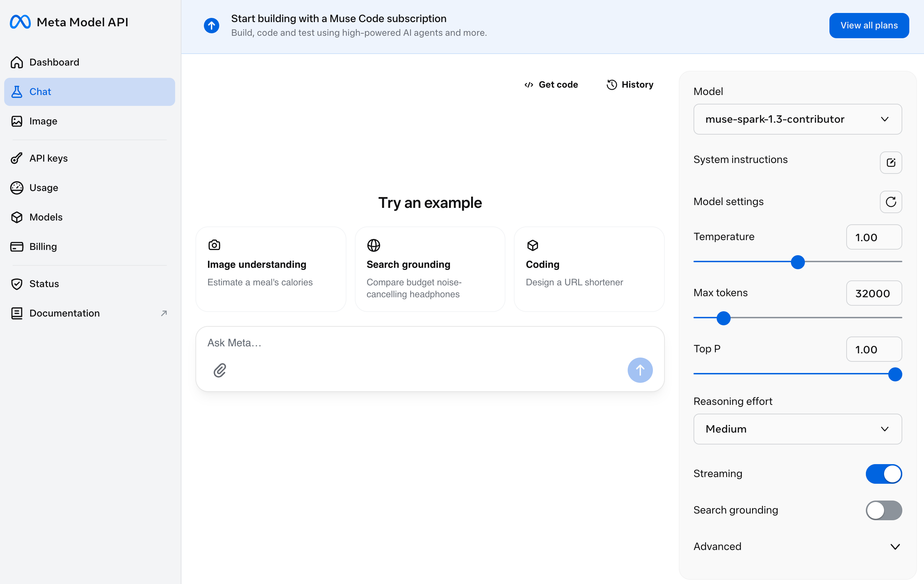The height and width of the screenshot is (584, 924).
Task: Open Dashboard in the sidebar
Action: pyautogui.click(x=89, y=62)
